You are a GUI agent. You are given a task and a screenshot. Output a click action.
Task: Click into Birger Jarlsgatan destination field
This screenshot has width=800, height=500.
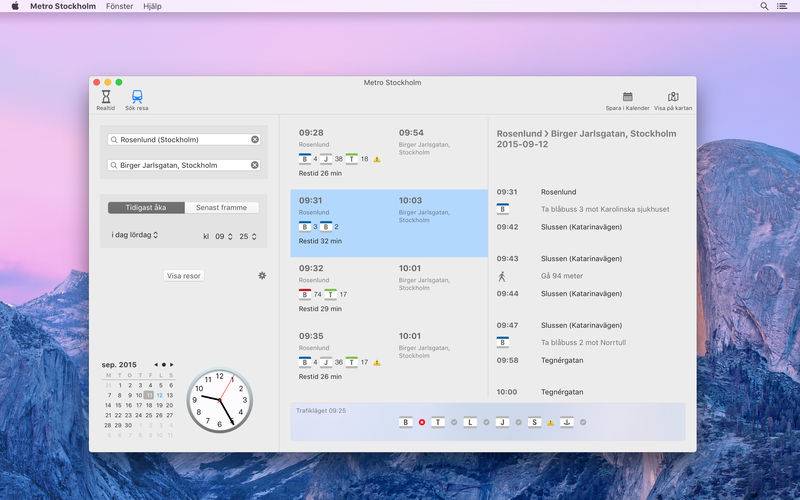[x=184, y=165]
